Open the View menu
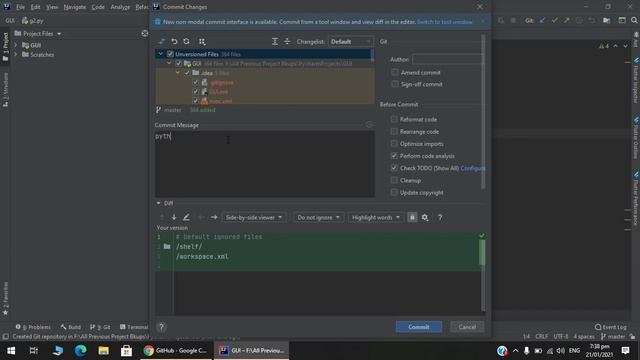The image size is (640, 360). 52,7
